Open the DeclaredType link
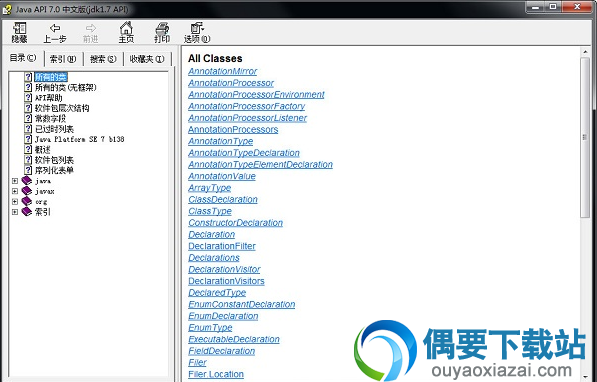This screenshot has width=597, height=382. tap(217, 293)
